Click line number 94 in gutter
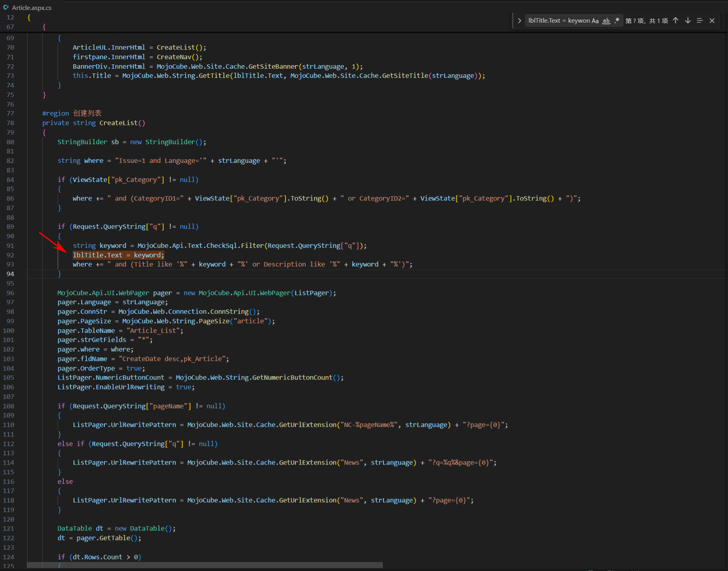This screenshot has width=728, height=571. click(10, 274)
